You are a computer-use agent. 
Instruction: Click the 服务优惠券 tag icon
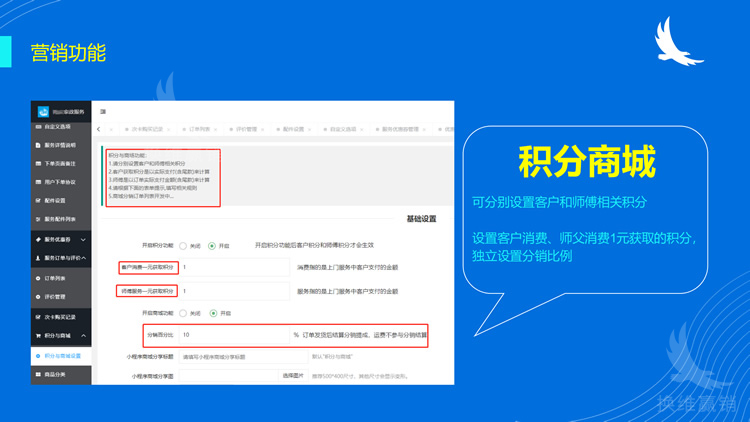click(x=38, y=239)
